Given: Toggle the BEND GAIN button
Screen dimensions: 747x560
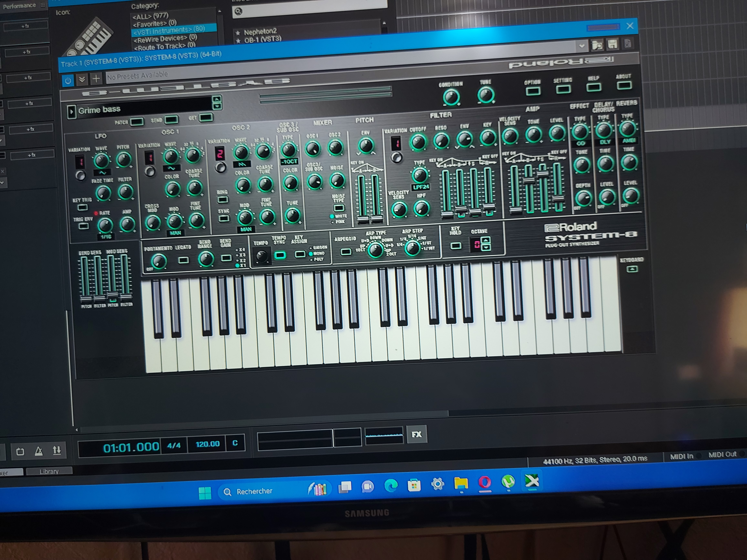Looking at the screenshot, I should pos(226,258).
